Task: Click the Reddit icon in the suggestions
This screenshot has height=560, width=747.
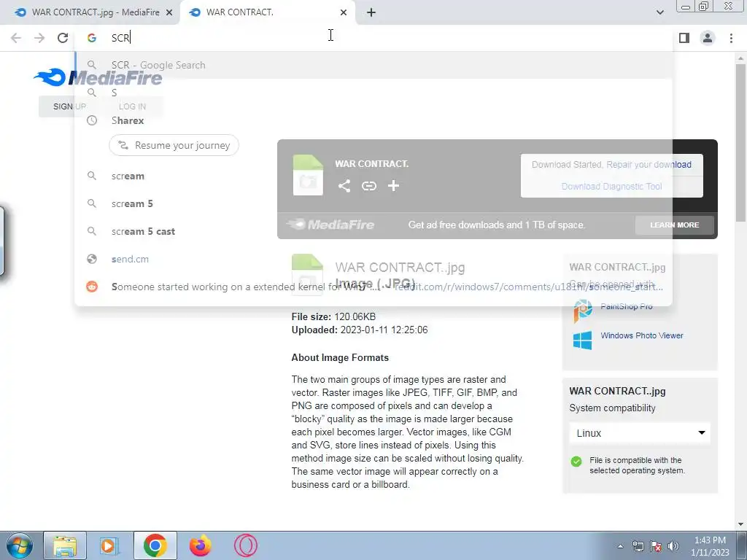Action: click(91, 286)
